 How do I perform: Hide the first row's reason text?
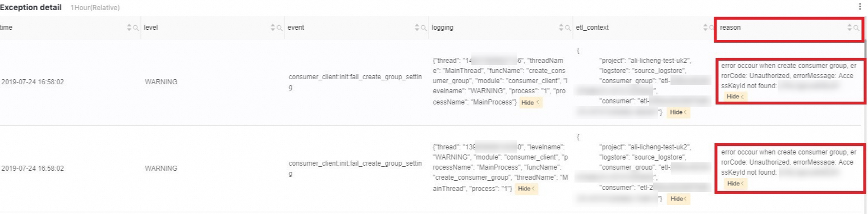(735, 97)
